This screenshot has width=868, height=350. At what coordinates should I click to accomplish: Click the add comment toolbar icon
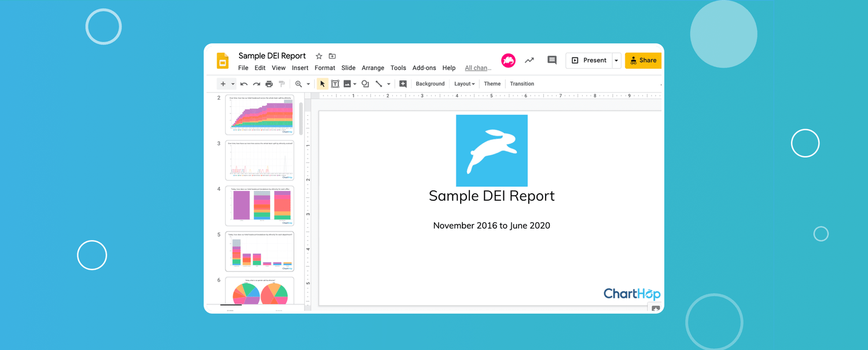[x=403, y=84]
